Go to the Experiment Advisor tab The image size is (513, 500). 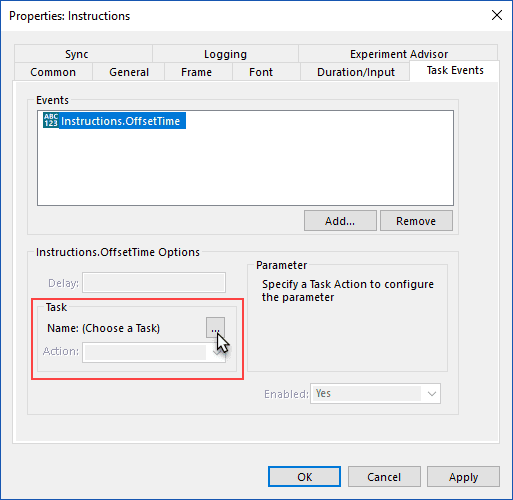click(398, 54)
